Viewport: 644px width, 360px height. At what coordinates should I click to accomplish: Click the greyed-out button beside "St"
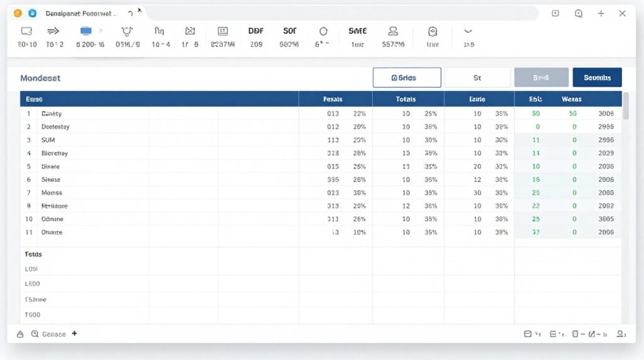click(541, 77)
